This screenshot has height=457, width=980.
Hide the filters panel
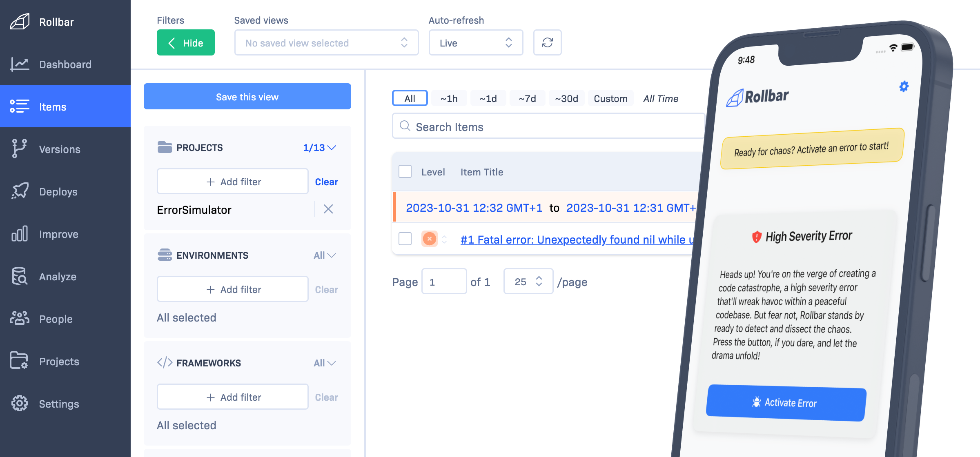[x=185, y=42]
